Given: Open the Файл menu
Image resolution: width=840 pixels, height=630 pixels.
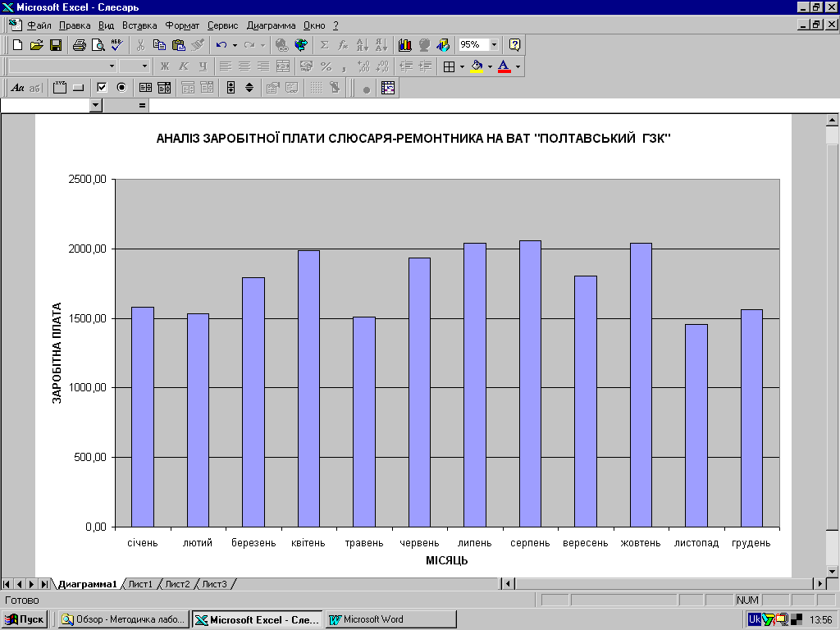Looking at the screenshot, I should pyautogui.click(x=39, y=25).
